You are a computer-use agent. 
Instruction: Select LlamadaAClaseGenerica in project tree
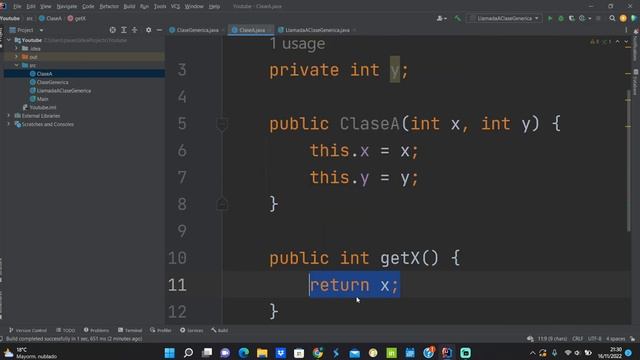[64, 91]
